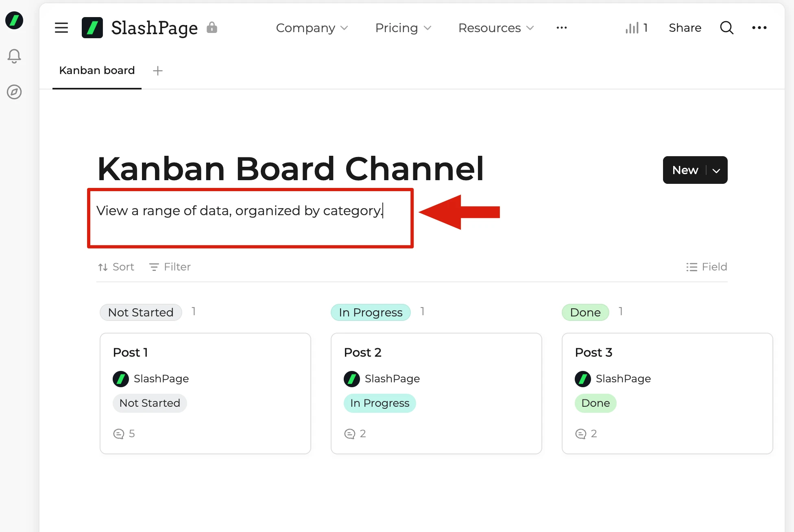Open the compass explore icon

[x=14, y=92]
